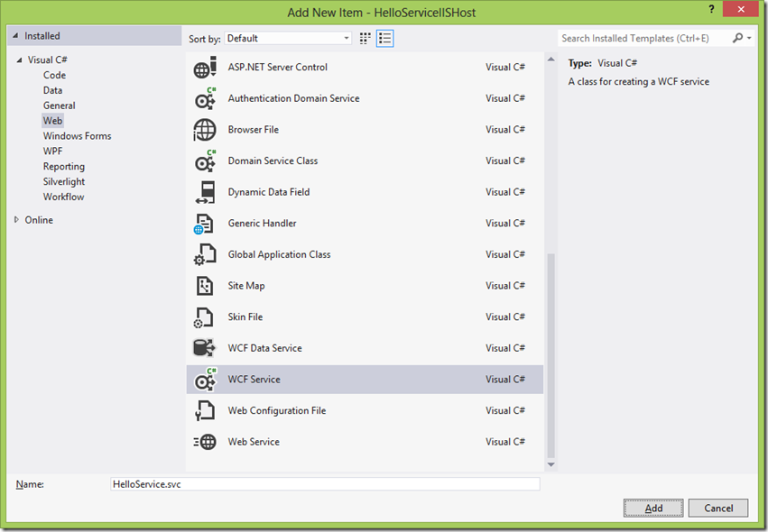768x532 pixels.
Task: Click the Global Application Class icon
Action: [x=205, y=255]
